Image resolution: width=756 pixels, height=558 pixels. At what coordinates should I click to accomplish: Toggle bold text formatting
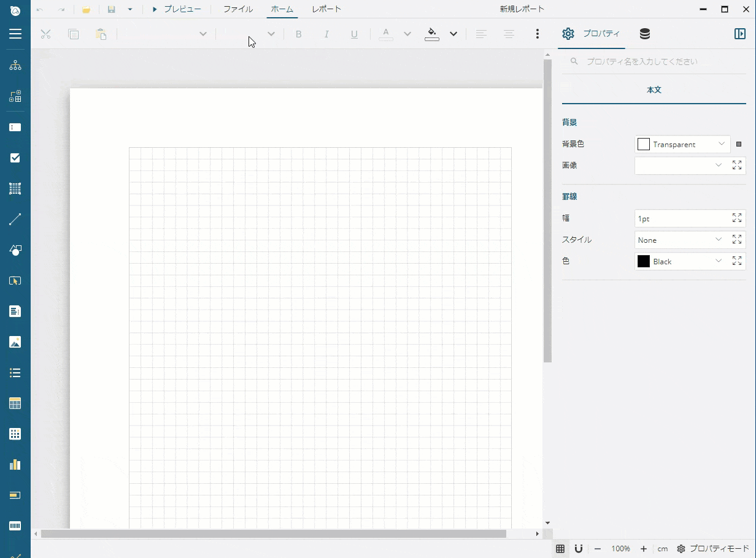pos(299,34)
